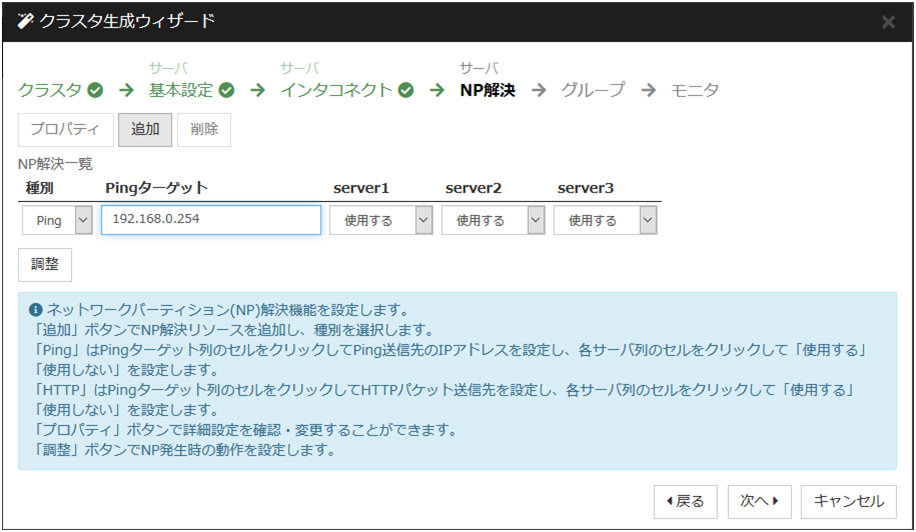Close the cluster wizard dialog
Image resolution: width=916 pixels, height=532 pixels.
(888, 21)
